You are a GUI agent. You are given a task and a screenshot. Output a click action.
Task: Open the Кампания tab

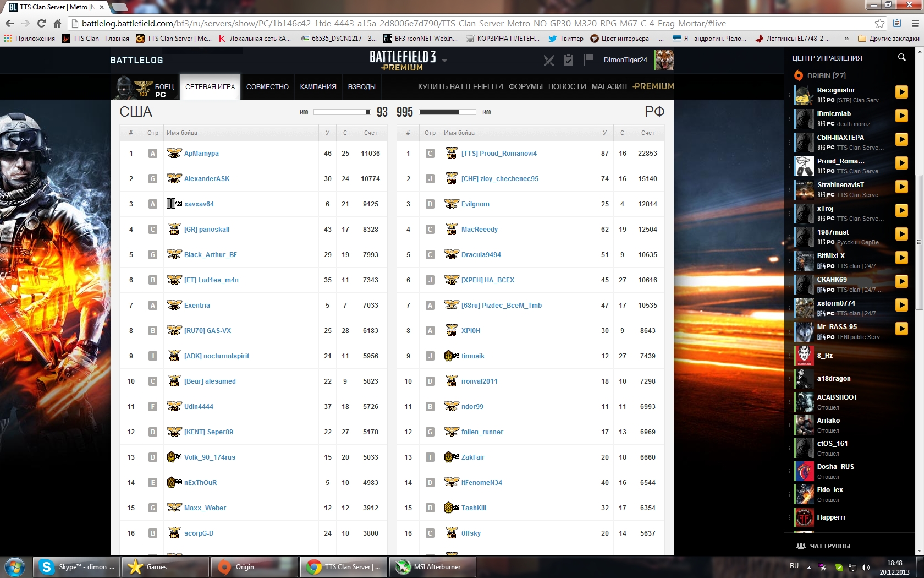click(x=318, y=87)
